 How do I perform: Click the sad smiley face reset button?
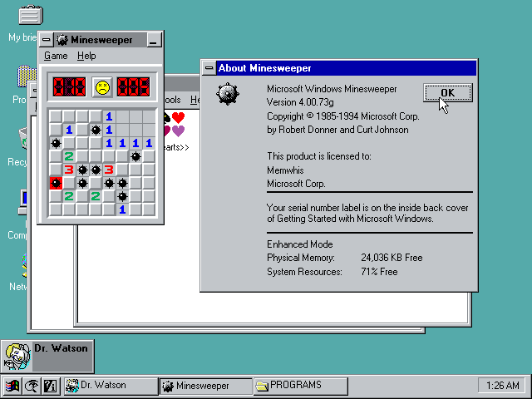102,87
